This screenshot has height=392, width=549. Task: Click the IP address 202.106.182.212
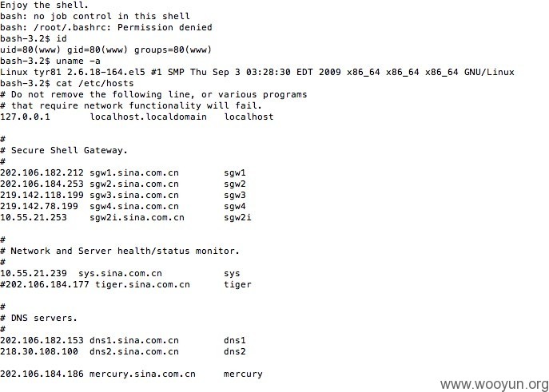tap(42, 172)
